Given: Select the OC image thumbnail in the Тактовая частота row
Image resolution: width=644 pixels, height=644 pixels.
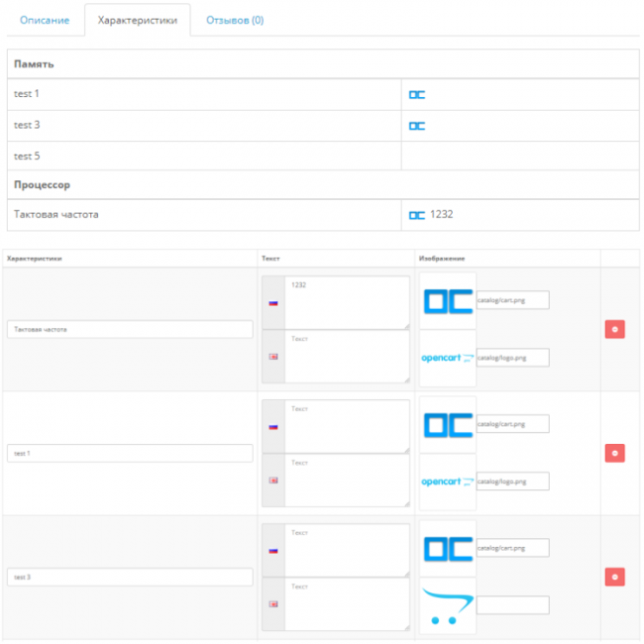Looking at the screenshot, I should [448, 301].
